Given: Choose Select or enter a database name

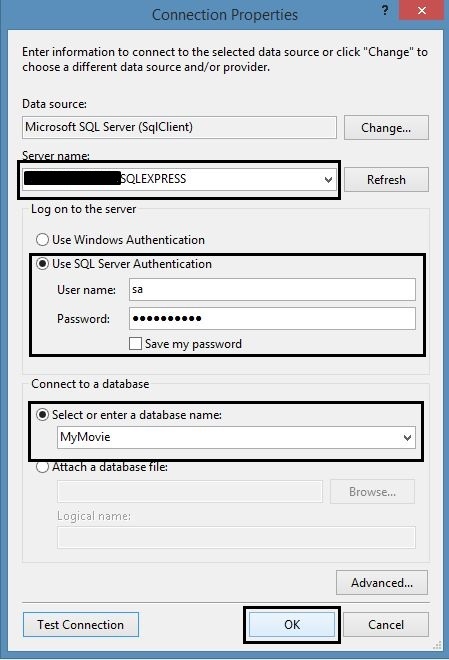Looking at the screenshot, I should (42, 415).
